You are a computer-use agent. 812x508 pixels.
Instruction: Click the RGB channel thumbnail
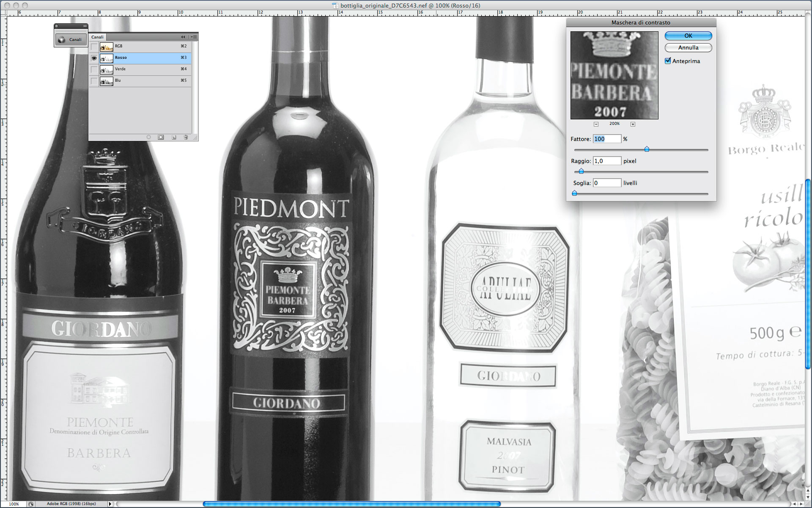point(106,47)
